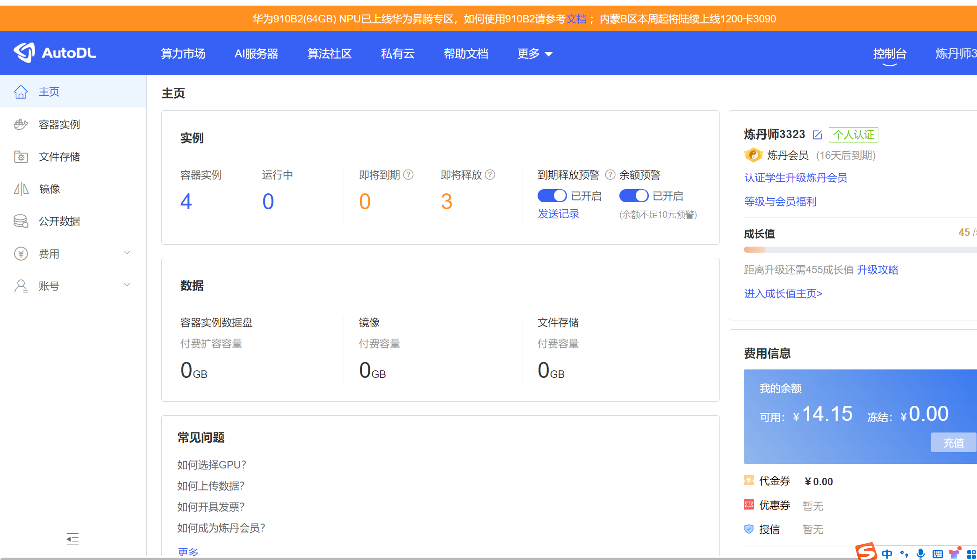Click the ¥ icon next to 费用
This screenshot has height=560, width=977.
pos(21,253)
